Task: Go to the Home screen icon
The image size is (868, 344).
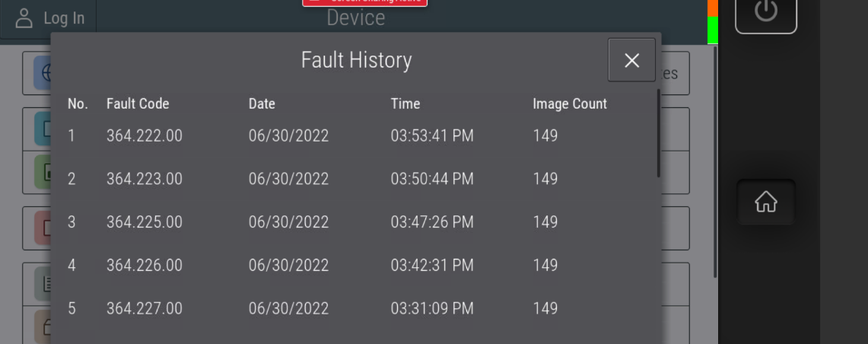Action: point(765,202)
